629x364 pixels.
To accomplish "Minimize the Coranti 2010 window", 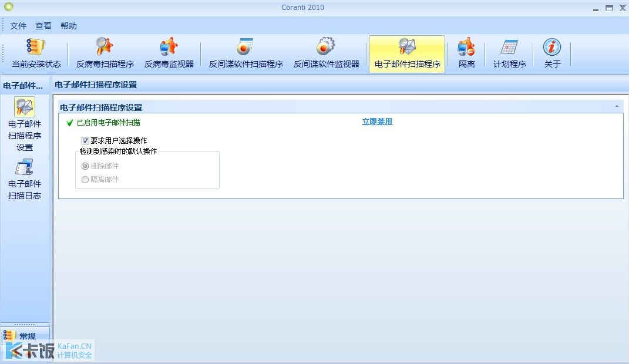I will pyautogui.click(x=596, y=8).
